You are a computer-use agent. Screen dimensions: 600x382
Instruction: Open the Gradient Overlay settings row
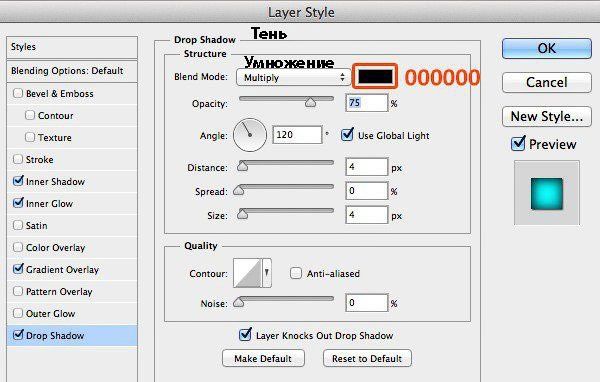pyautogui.click(x=72, y=269)
